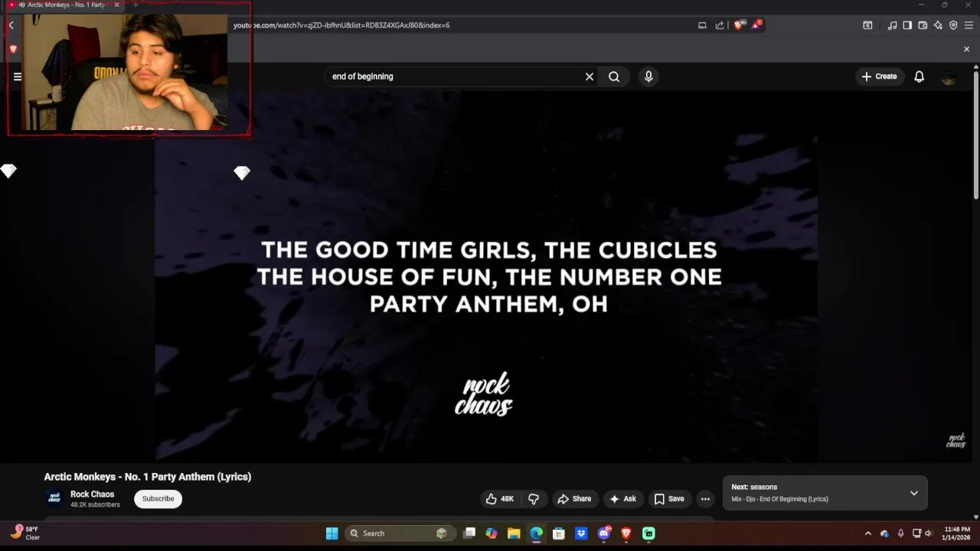The width and height of the screenshot is (980, 551).
Task: Open Brave Wallet icon
Action: tap(923, 25)
